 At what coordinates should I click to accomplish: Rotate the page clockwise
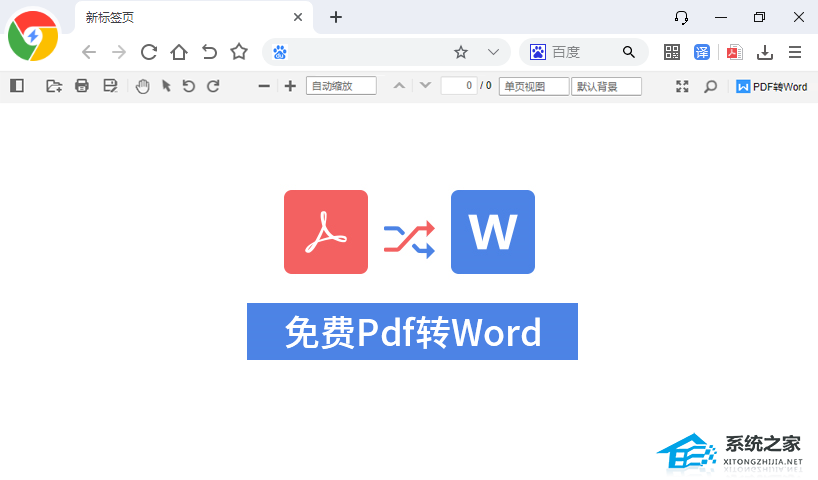tap(213, 86)
